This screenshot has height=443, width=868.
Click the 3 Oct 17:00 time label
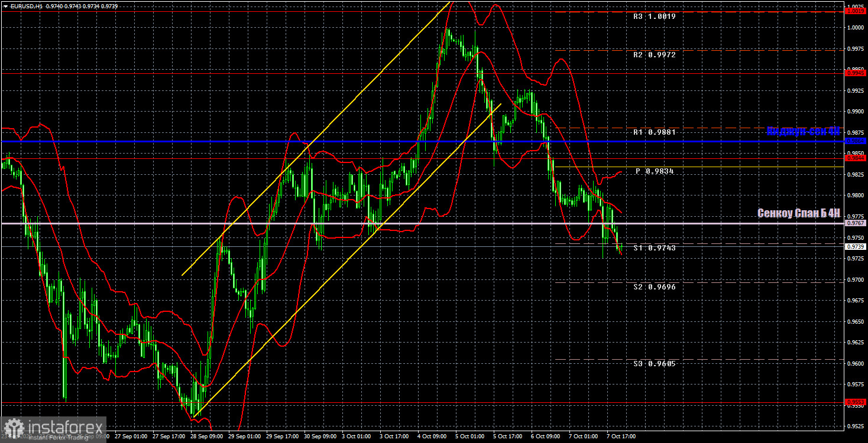pyautogui.click(x=394, y=437)
